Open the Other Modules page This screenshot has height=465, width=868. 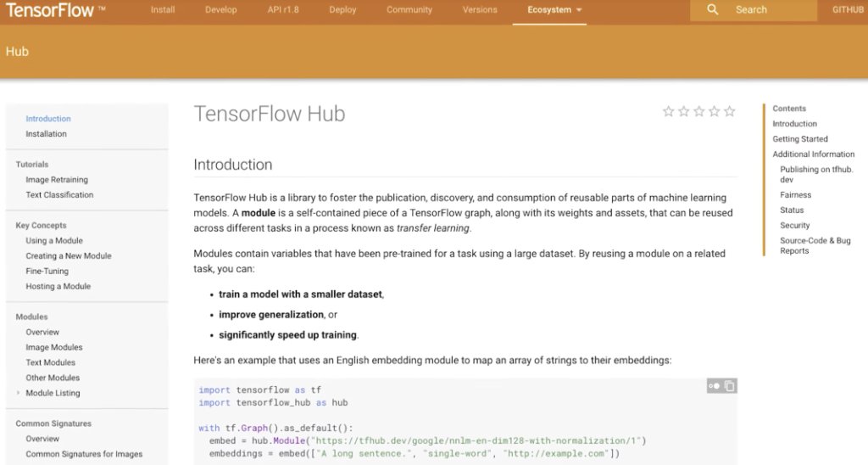pyautogui.click(x=53, y=378)
